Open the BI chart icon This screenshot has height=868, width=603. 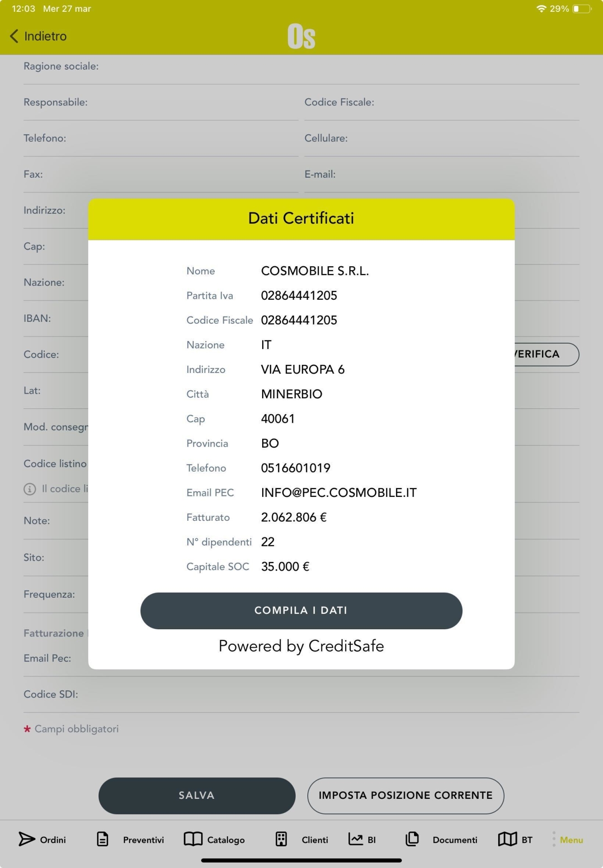[x=356, y=839]
